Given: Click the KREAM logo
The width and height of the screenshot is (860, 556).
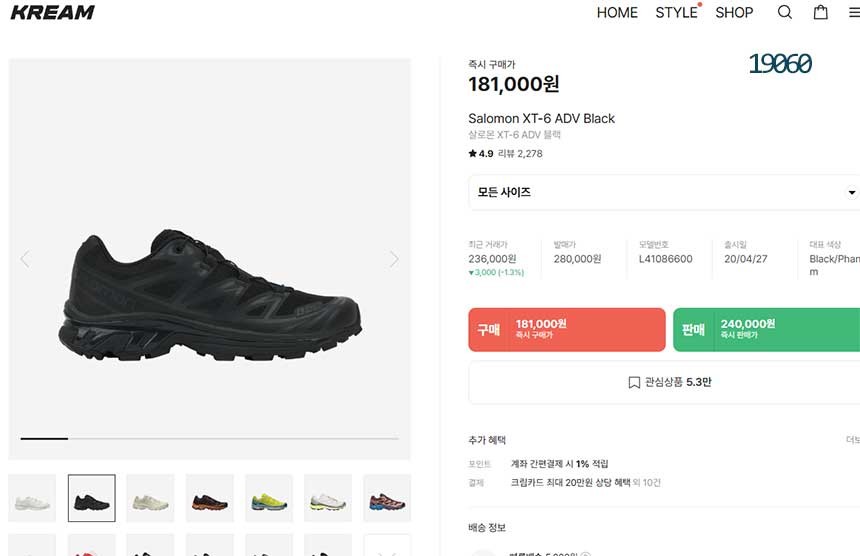Looking at the screenshot, I should [53, 12].
